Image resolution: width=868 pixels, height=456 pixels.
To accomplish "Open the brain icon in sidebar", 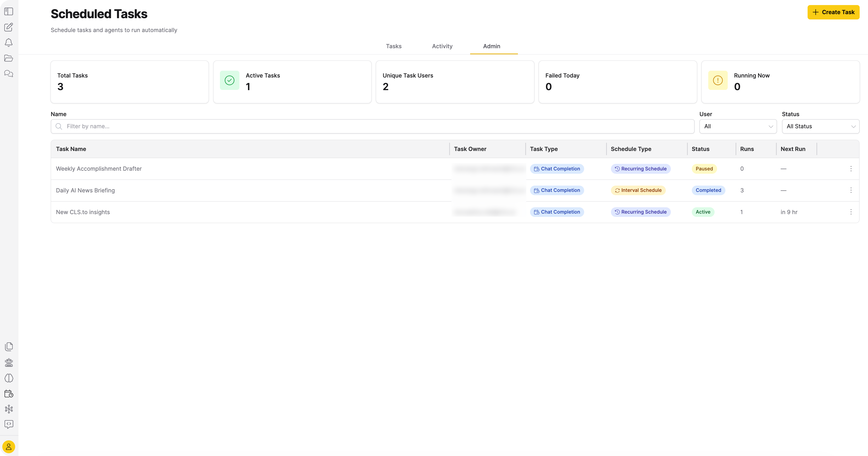I will click(9, 378).
